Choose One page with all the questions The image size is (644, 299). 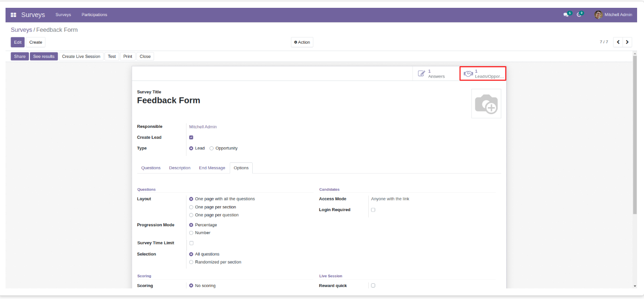point(191,199)
